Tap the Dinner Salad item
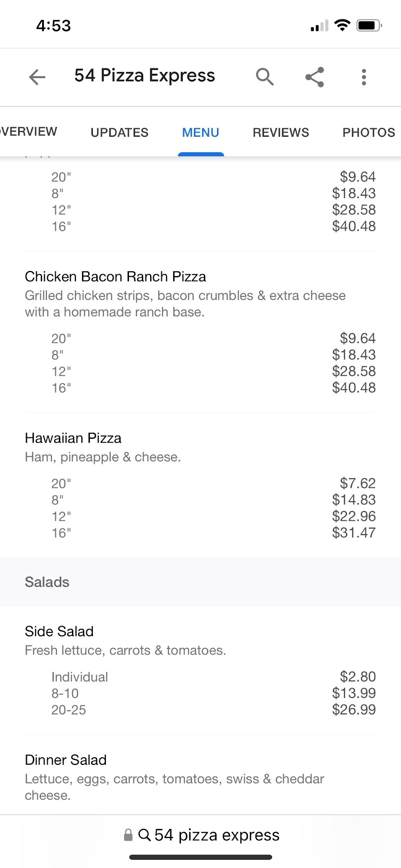Screen dimensions: 401x868 [x=66, y=760]
